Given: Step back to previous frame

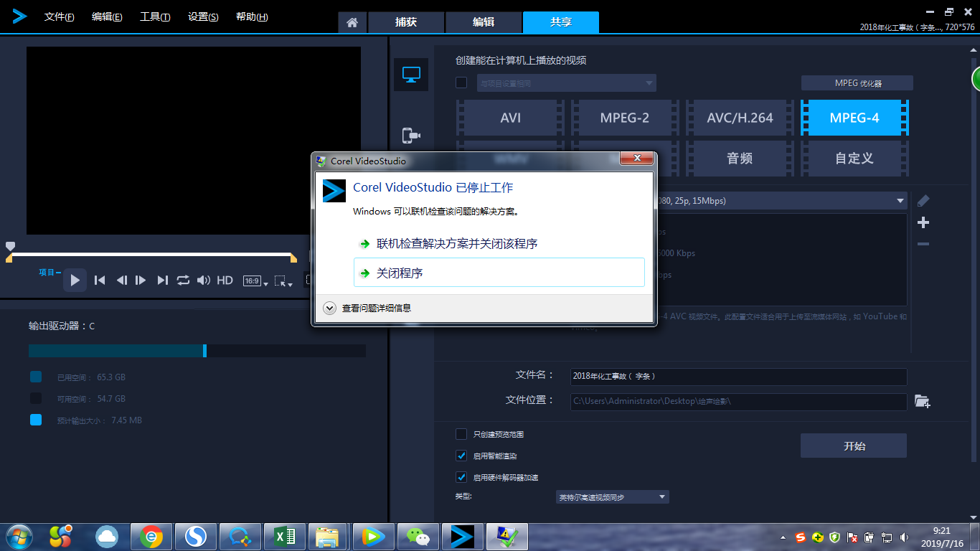Looking at the screenshot, I should click(x=121, y=281).
